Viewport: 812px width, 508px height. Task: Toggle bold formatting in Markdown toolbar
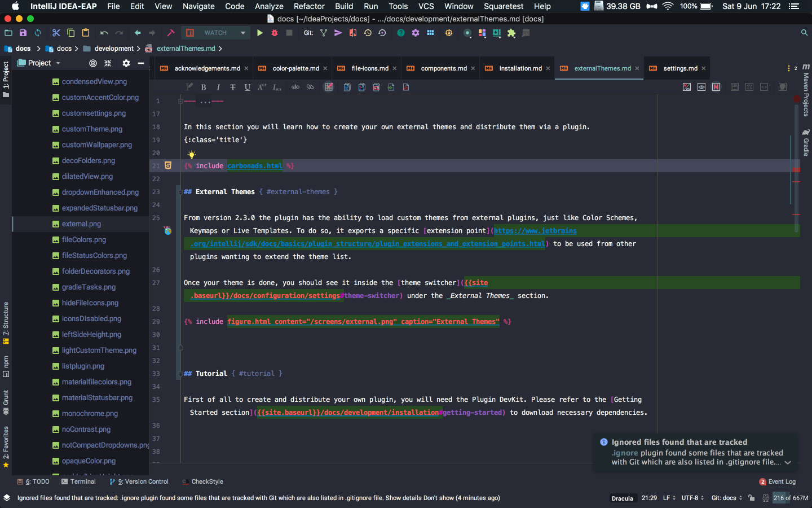[x=204, y=87]
